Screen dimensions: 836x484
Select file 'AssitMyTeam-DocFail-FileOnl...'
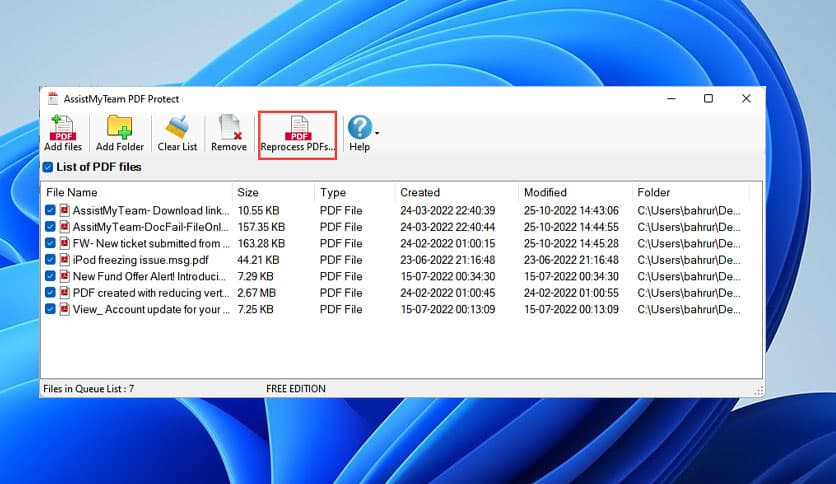coord(150,227)
